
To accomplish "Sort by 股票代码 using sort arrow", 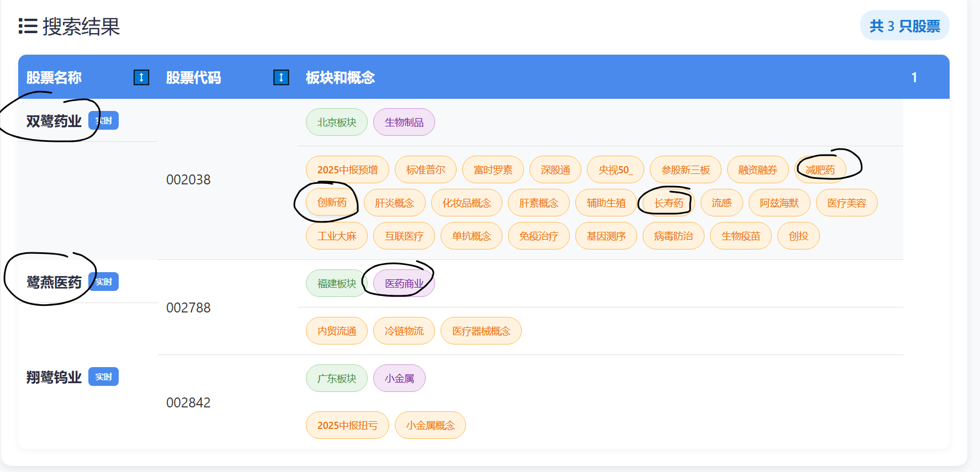I will point(281,77).
